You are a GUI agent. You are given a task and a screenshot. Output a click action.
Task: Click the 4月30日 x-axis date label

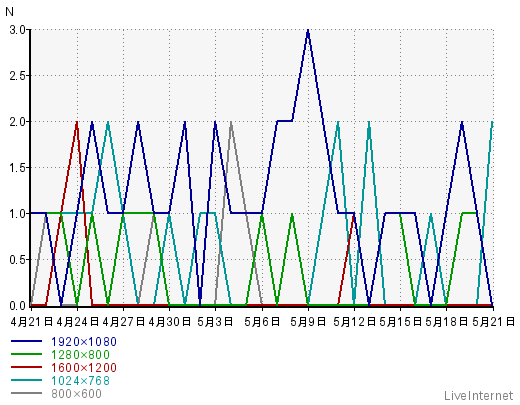click(169, 322)
